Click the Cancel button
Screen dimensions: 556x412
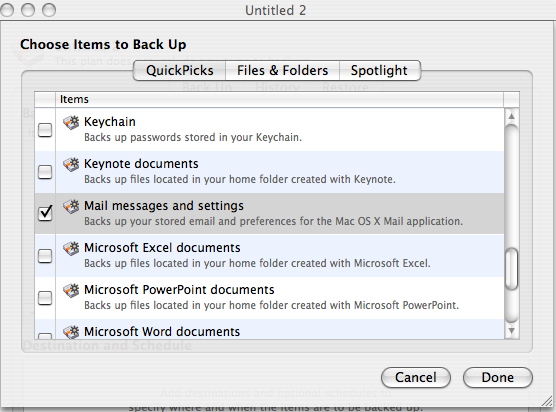(416, 377)
